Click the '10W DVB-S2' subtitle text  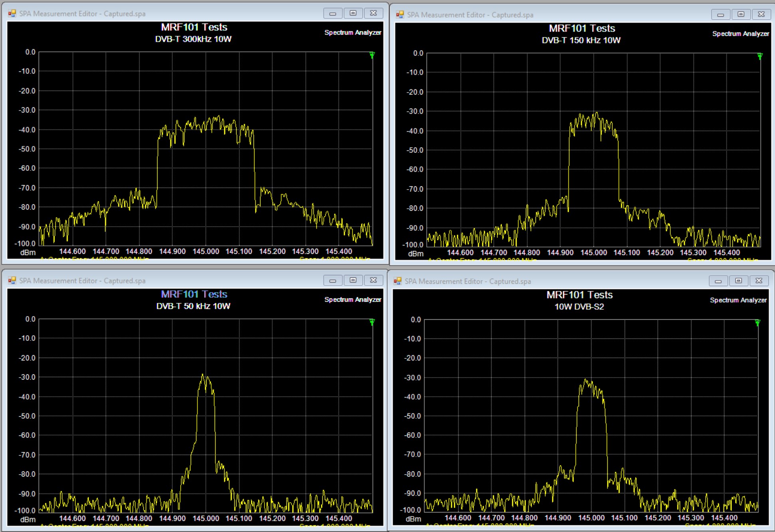coord(579,307)
